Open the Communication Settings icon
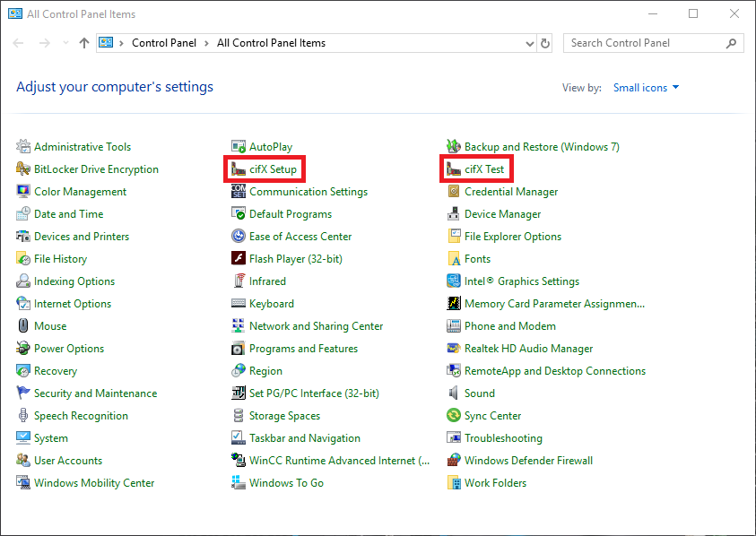Viewport: 756px width, 536px height. click(239, 192)
